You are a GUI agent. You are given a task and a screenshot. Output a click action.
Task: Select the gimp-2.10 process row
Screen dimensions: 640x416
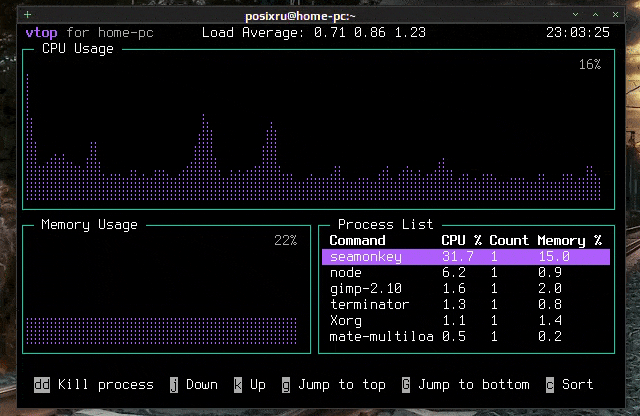coord(466,289)
